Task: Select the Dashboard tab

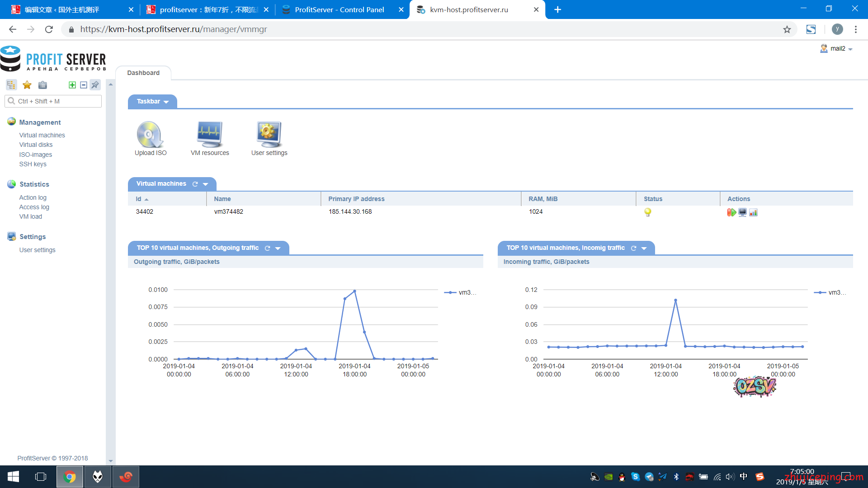Action: click(x=143, y=73)
